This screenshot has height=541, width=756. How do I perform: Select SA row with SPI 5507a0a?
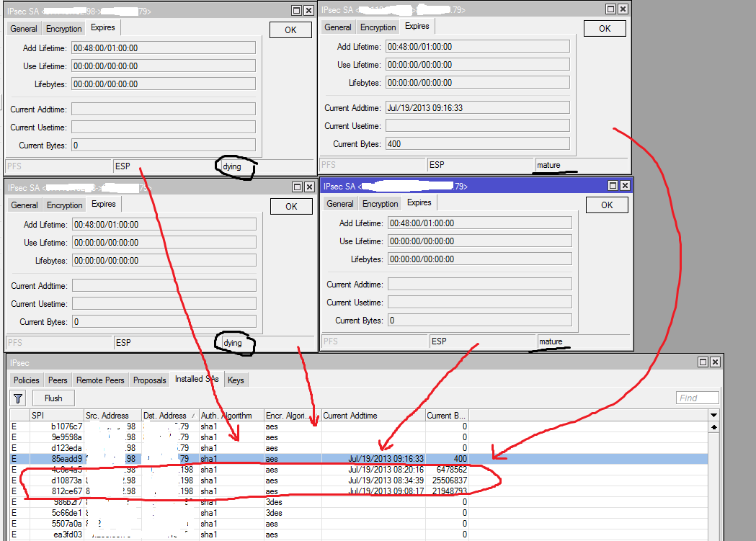(x=359, y=524)
